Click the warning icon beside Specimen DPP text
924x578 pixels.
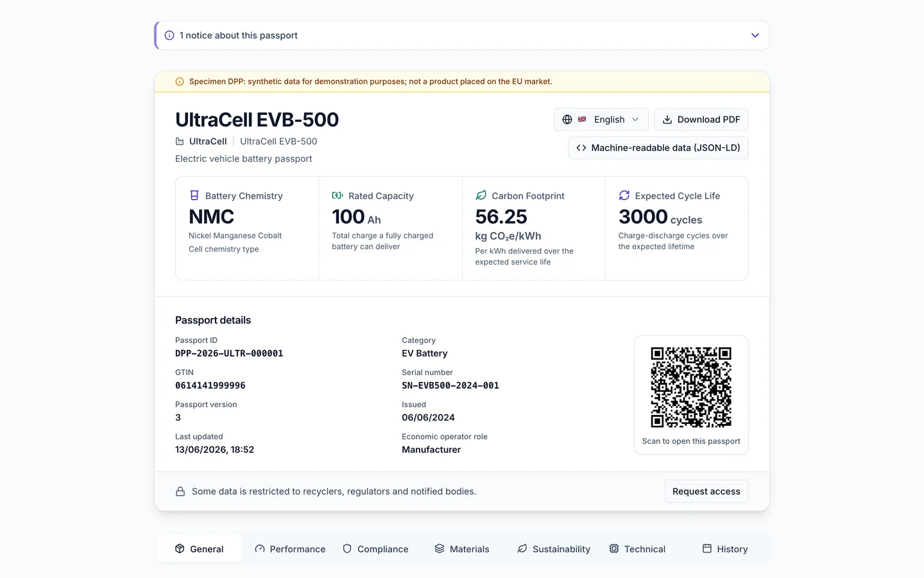point(180,82)
